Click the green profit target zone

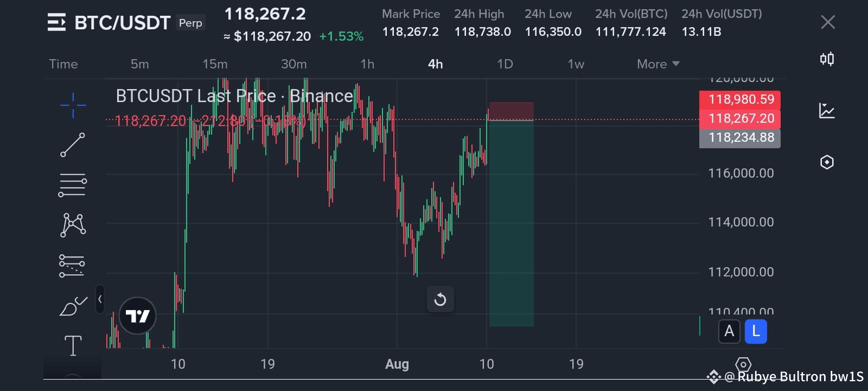tap(511, 223)
